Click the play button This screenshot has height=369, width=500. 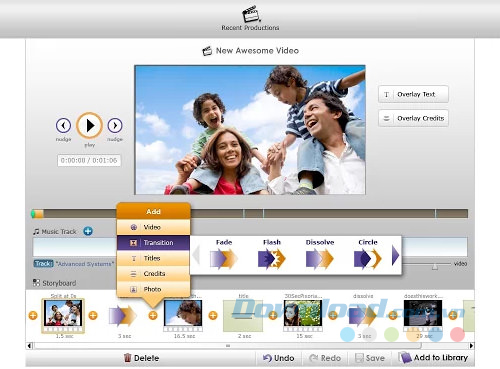coord(89,126)
